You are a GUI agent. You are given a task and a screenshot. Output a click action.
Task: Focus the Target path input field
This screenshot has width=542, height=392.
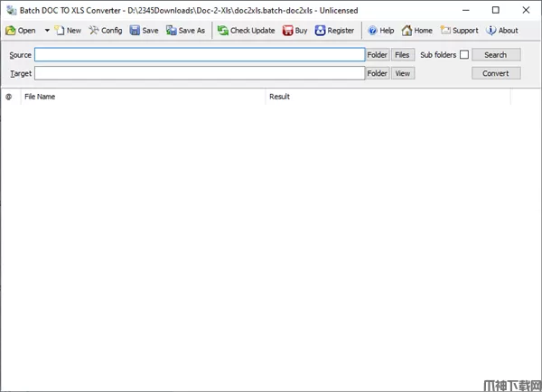click(200, 73)
